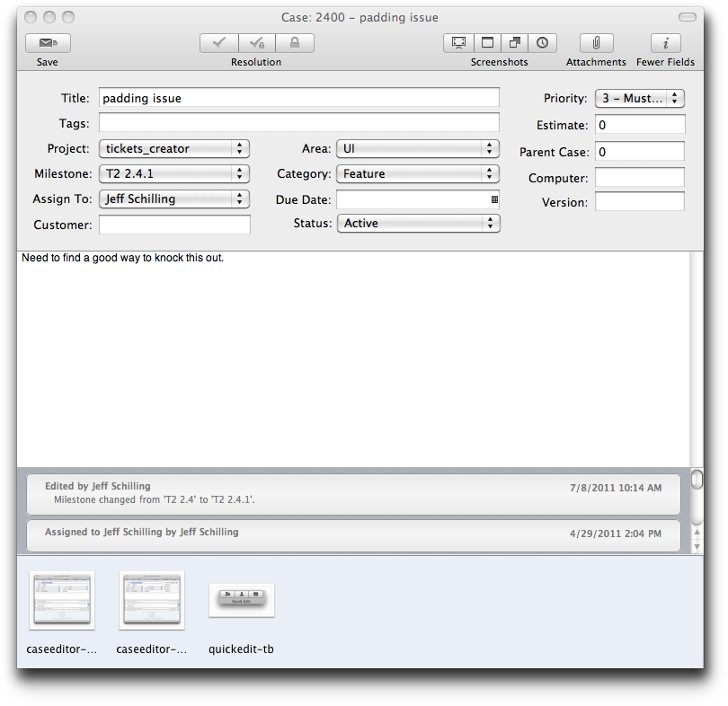Image resolution: width=728 pixels, height=706 pixels.
Task: Focus the Computer field
Action: coord(640,178)
